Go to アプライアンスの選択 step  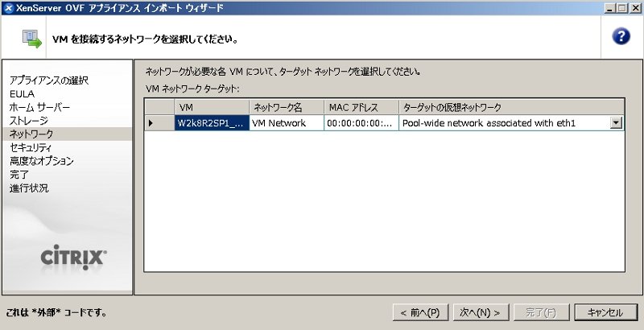click(x=49, y=80)
